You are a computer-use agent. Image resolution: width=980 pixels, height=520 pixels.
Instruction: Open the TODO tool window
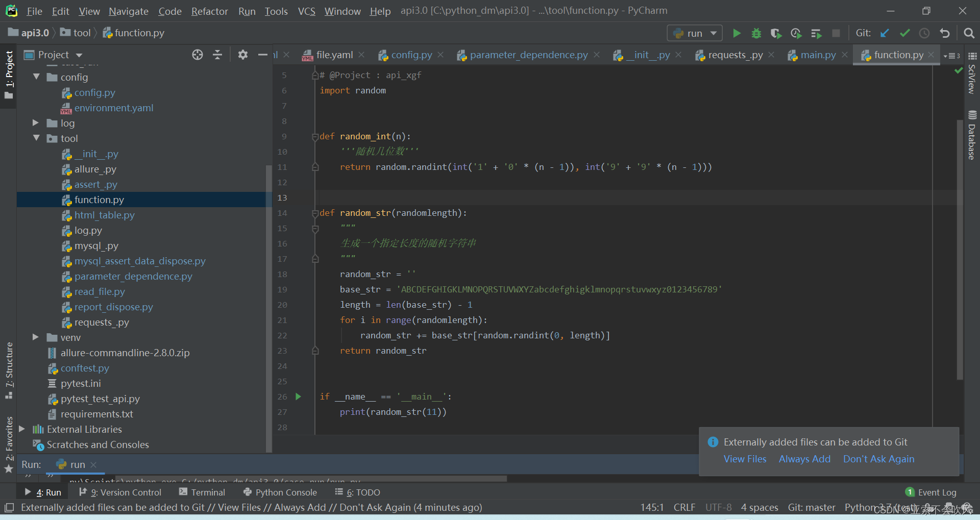pos(357,492)
